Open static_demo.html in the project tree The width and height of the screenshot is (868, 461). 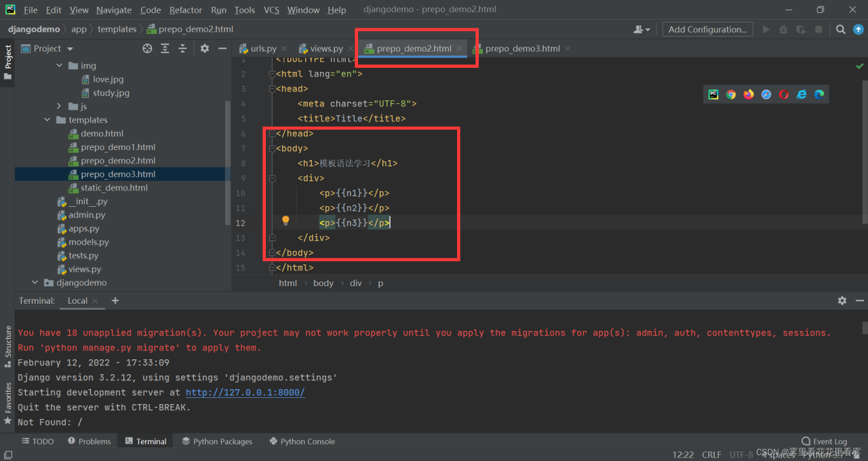click(114, 188)
